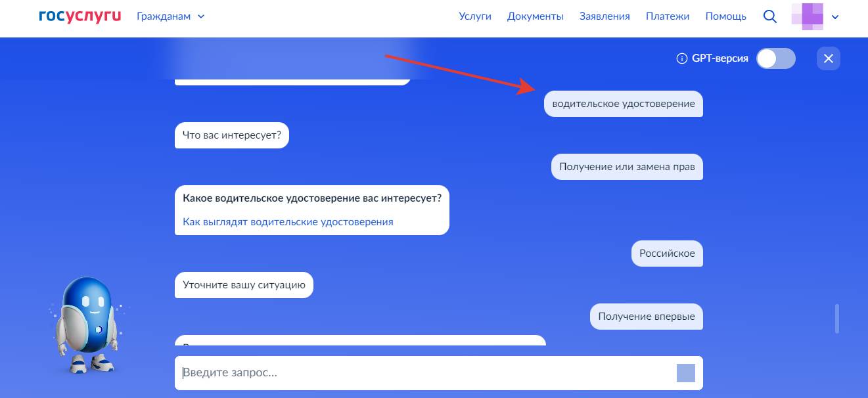The height and width of the screenshot is (398, 868).
Task: Open link Как выглядят водительские удостоверения
Action: [x=288, y=222]
